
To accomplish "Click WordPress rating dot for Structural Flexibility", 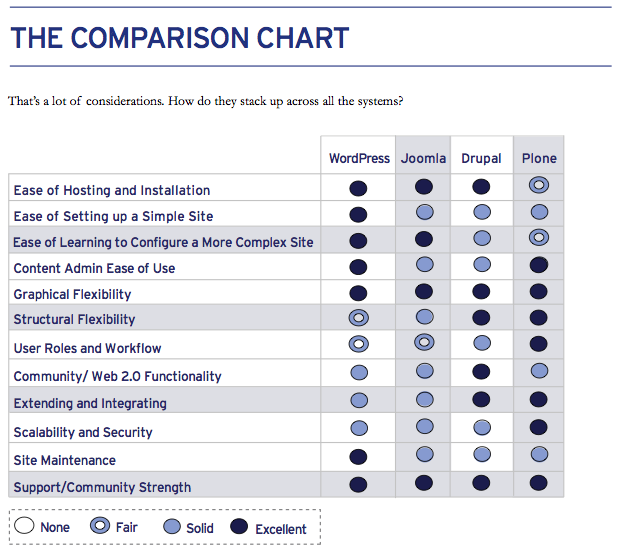I will 359,317.
